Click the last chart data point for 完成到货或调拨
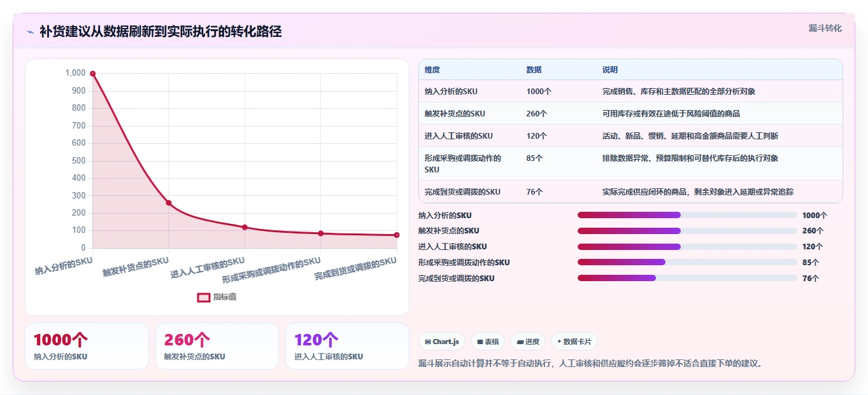 [x=397, y=235]
